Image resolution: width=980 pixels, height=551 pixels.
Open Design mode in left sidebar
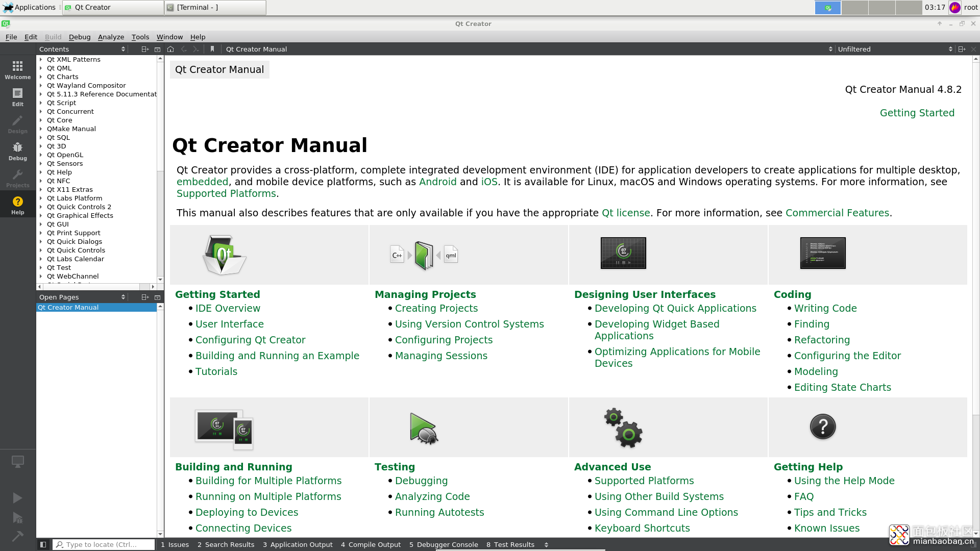pos(18,124)
